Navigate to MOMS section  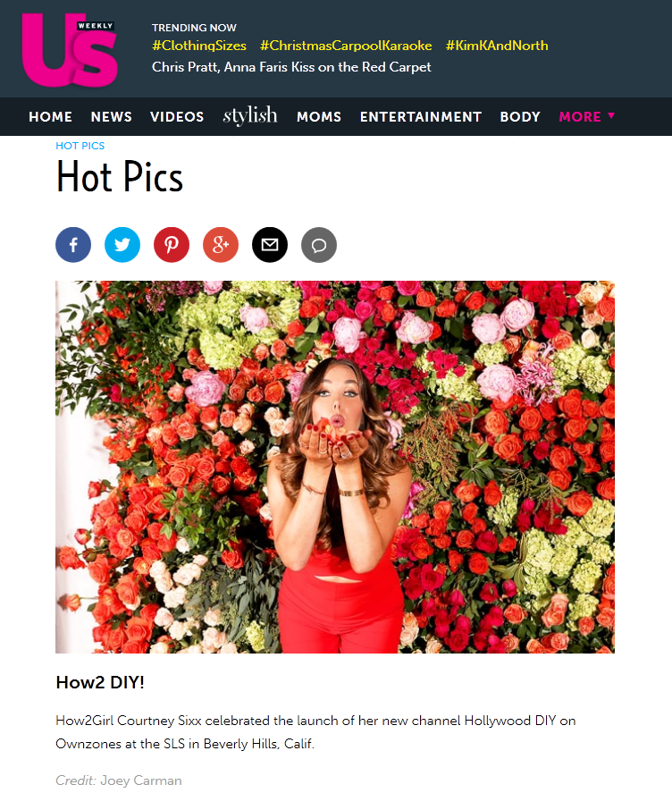(x=319, y=117)
